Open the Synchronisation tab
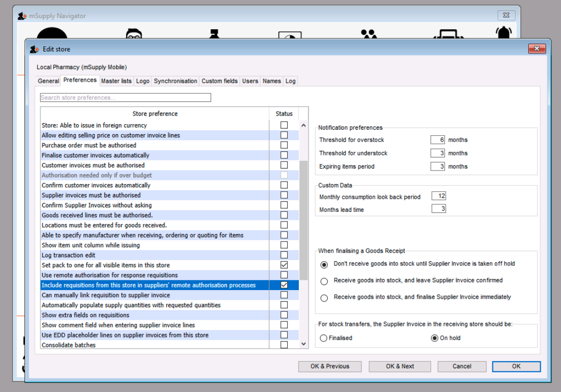Screen dimensions: 561x392 pyautogui.click(x=175, y=81)
